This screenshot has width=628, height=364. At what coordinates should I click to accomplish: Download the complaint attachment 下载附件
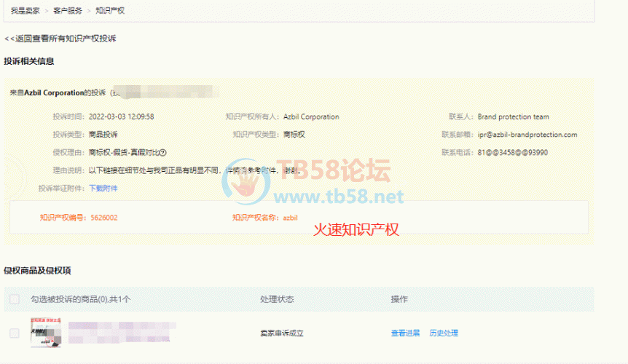pos(103,189)
